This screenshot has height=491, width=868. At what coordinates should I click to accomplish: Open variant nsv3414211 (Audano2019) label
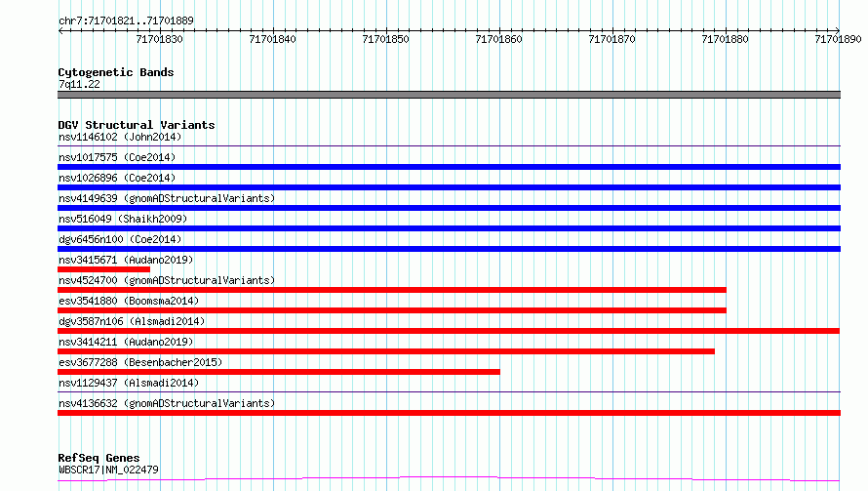126,342
